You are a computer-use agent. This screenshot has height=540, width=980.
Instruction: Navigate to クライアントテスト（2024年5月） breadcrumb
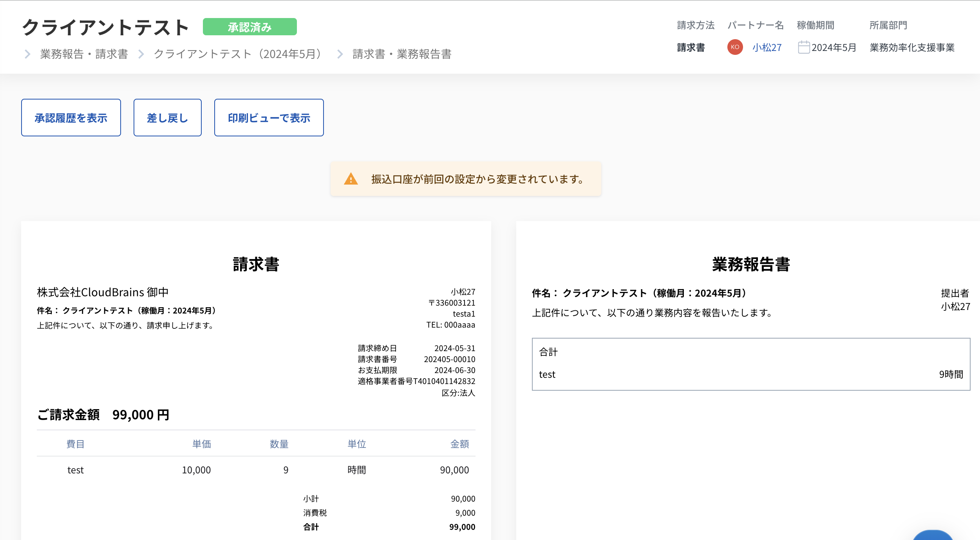click(238, 54)
